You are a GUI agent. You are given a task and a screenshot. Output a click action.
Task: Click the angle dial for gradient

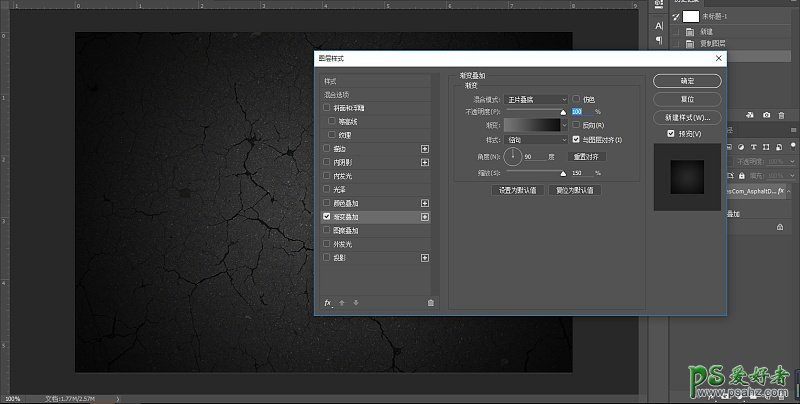tap(513, 156)
